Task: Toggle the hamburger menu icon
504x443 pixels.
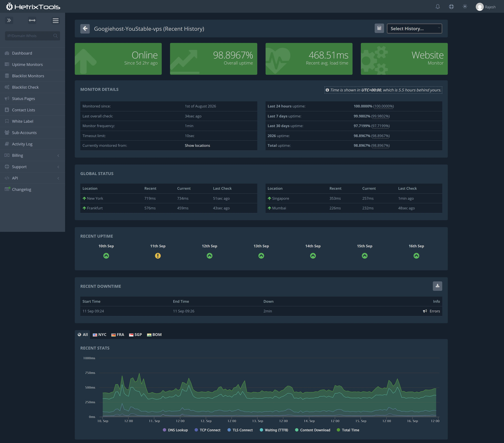Action: pyautogui.click(x=56, y=20)
